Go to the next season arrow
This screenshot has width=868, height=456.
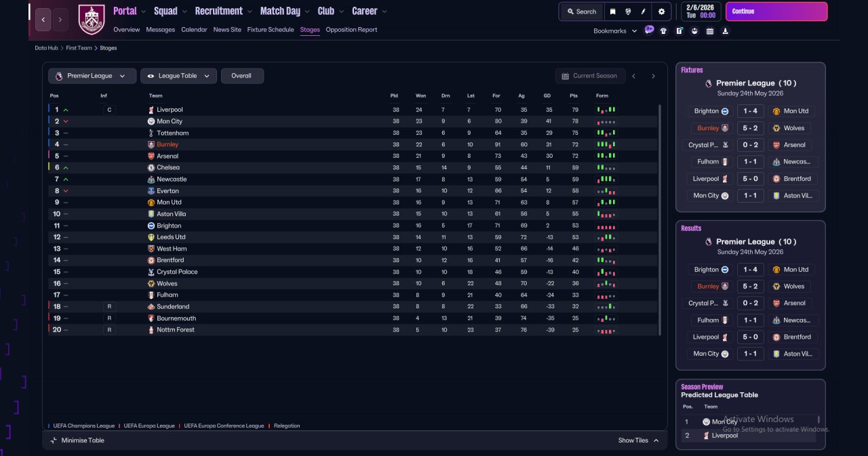coord(654,76)
